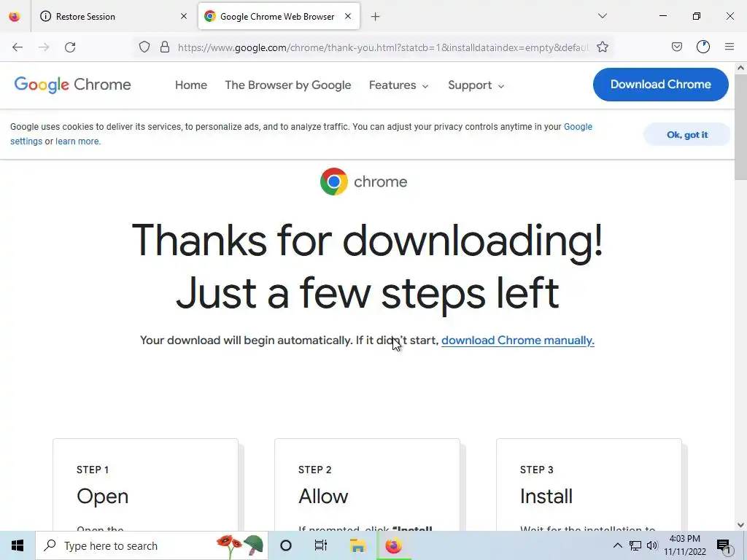Image resolution: width=747 pixels, height=560 pixels.
Task: Open the Firefox account toolbar icon
Action: click(x=703, y=47)
